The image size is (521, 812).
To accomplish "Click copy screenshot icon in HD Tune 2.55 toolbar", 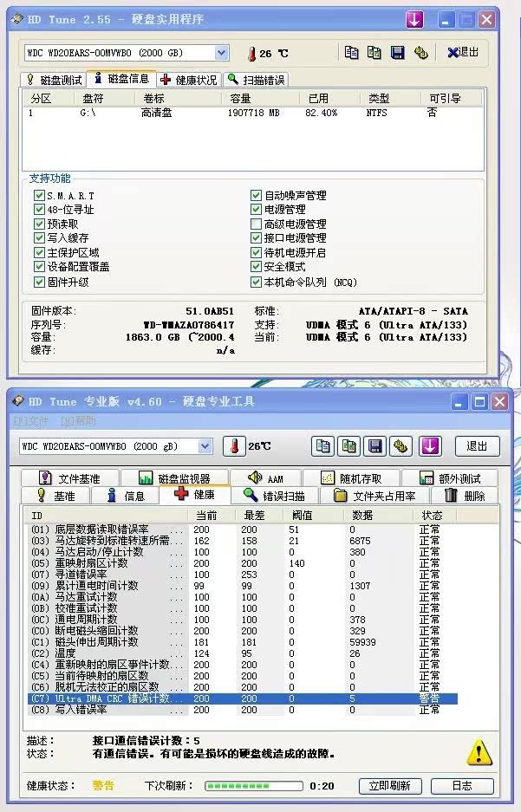I will pos(374,52).
